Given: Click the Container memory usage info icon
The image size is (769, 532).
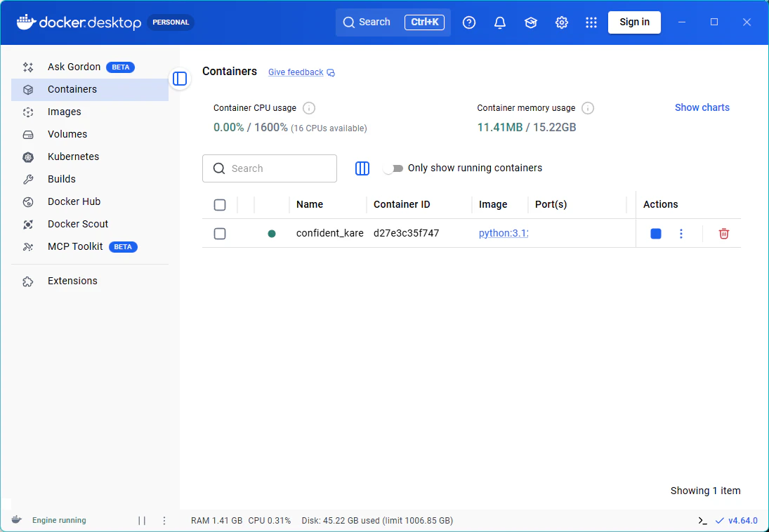Looking at the screenshot, I should click(x=588, y=108).
